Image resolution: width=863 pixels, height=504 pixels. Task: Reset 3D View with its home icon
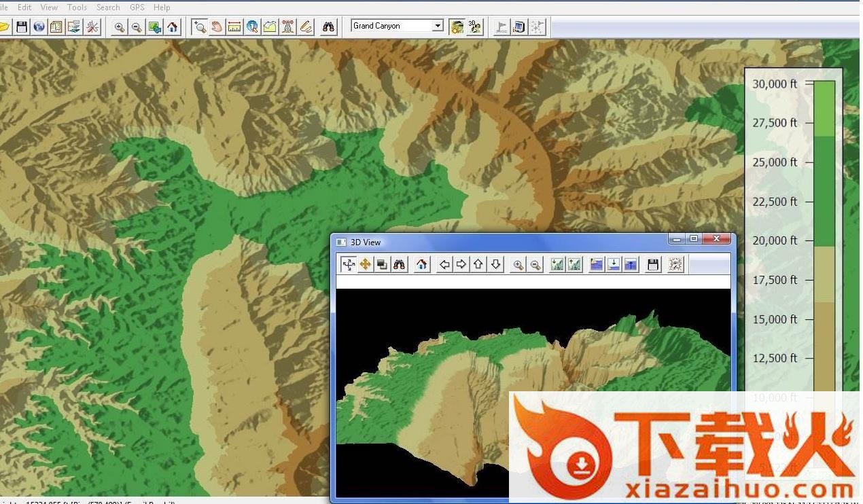point(422,264)
